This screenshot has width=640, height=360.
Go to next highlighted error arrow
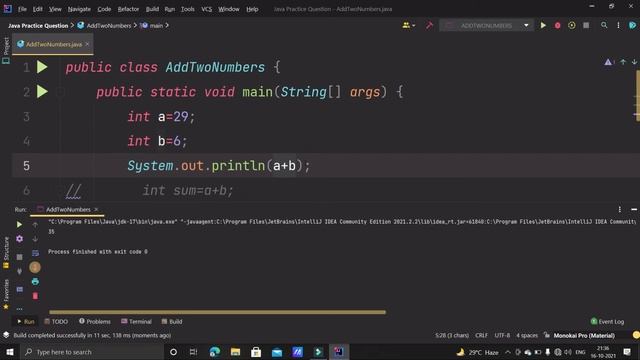634,62
